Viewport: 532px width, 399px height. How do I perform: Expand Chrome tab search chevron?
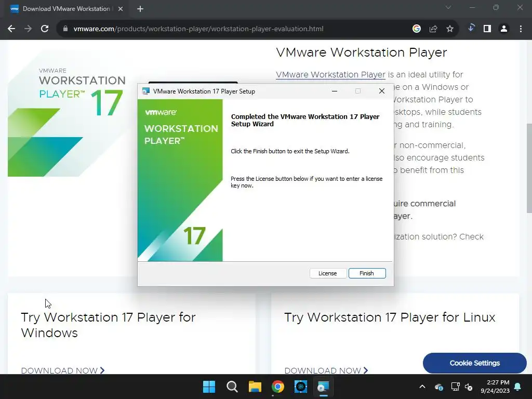pyautogui.click(x=448, y=7)
